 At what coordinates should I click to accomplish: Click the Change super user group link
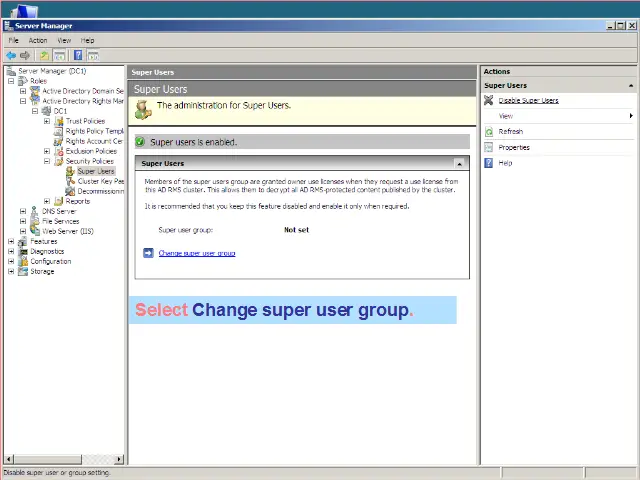point(197,253)
